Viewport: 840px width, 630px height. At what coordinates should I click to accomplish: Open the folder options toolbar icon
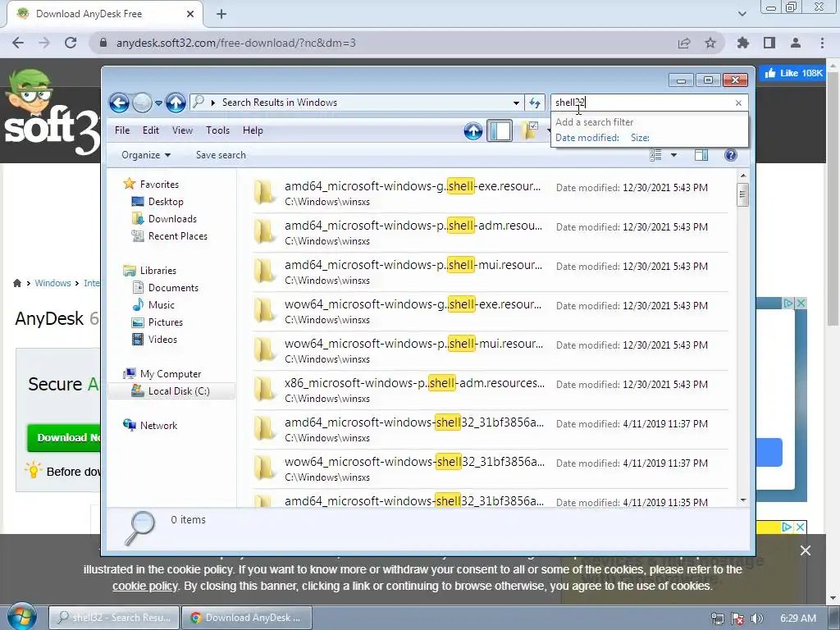[x=529, y=130]
